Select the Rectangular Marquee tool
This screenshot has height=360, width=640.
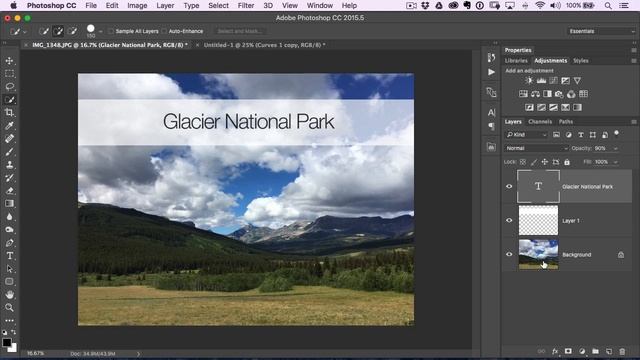9,74
